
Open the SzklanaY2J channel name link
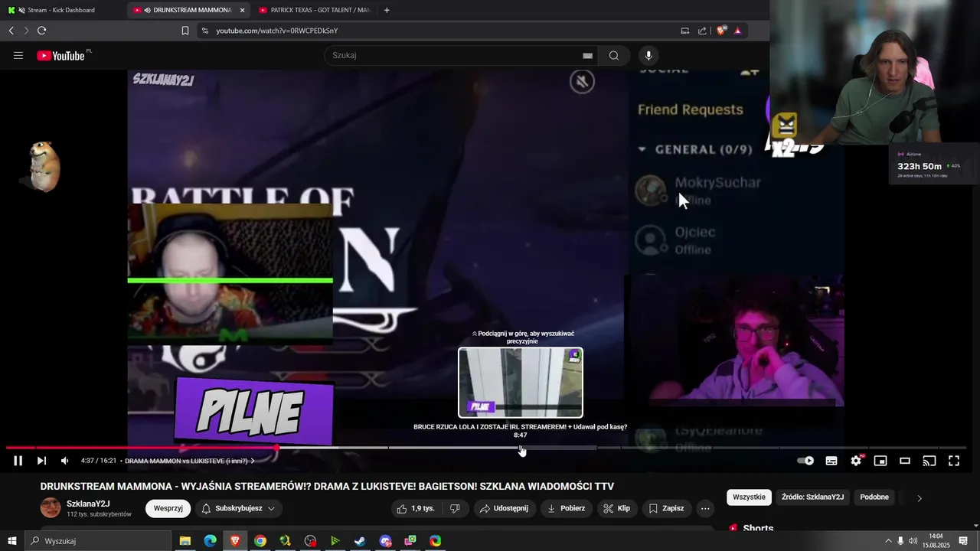[88, 504]
